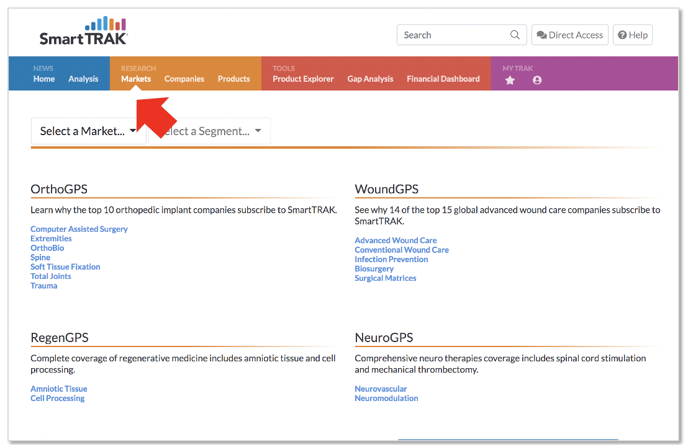
Task: Click the RegenGPS heading
Action: pyautogui.click(x=59, y=337)
